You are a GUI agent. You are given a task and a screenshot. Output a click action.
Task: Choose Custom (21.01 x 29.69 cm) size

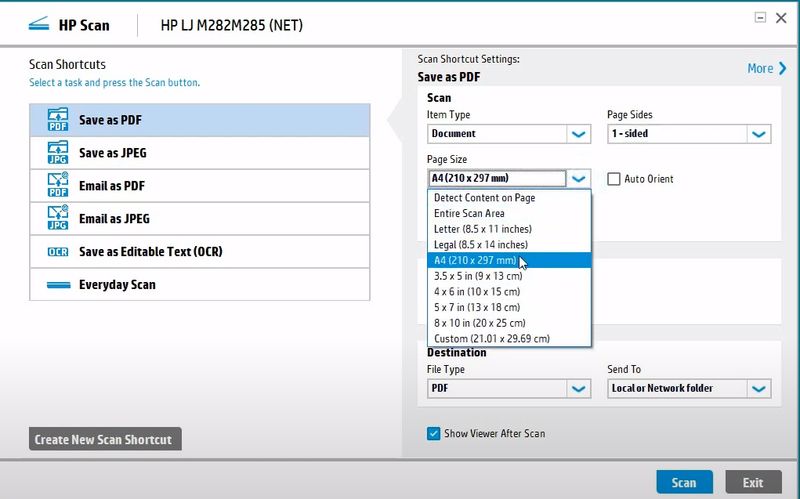pyautogui.click(x=509, y=339)
